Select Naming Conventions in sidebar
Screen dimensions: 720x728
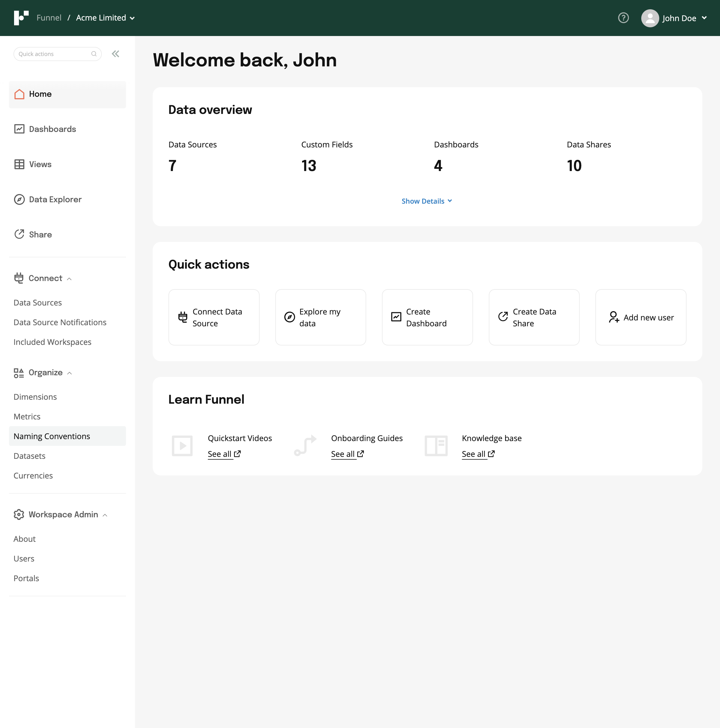point(52,436)
